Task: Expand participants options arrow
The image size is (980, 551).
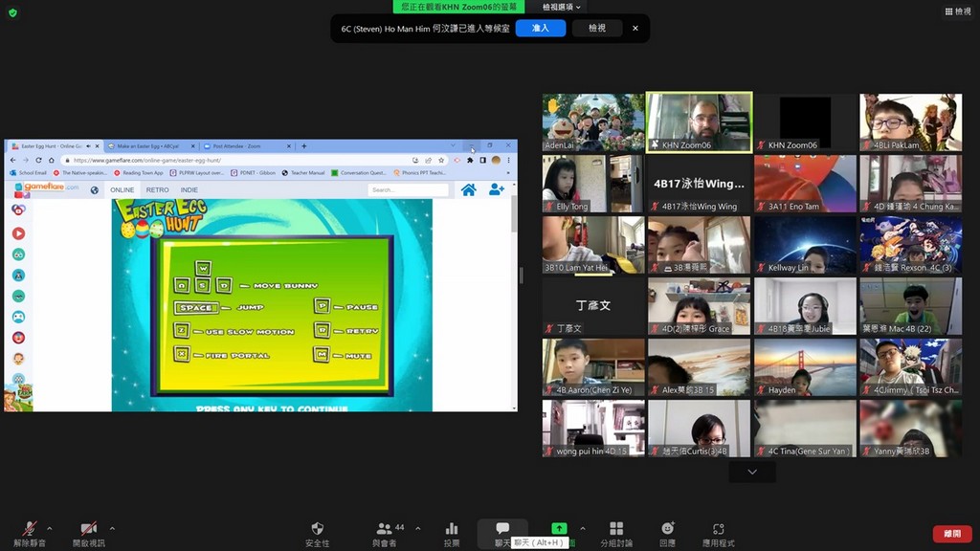Action: (x=417, y=528)
